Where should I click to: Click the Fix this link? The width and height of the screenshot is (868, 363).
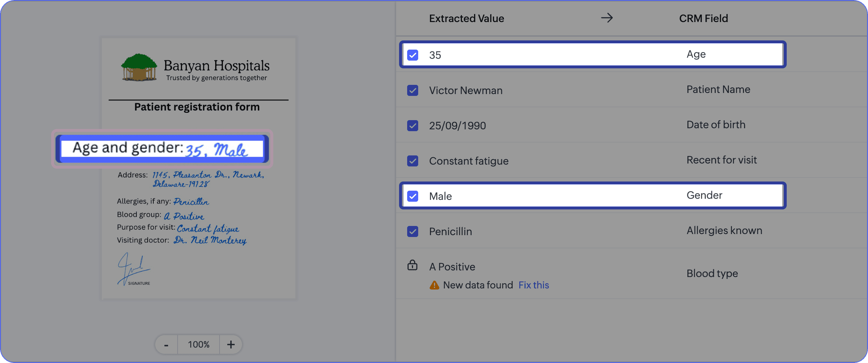click(534, 285)
